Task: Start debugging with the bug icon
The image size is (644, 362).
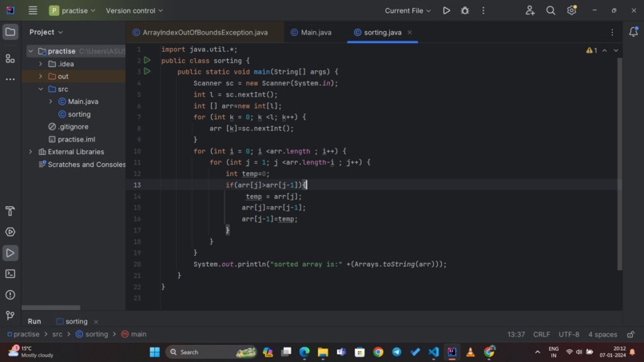Action: tap(464, 10)
